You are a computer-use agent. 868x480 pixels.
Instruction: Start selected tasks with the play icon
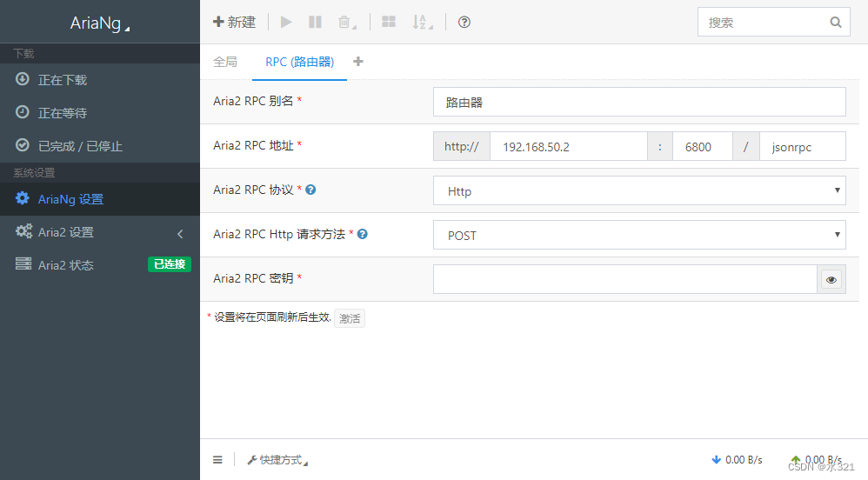pyautogui.click(x=285, y=22)
